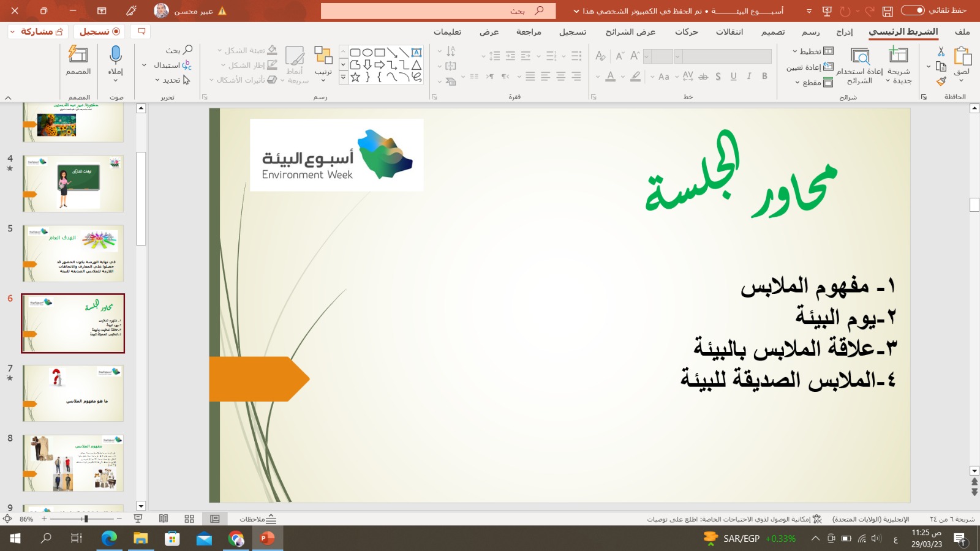Click the Normal view icon in status bar

[x=215, y=519]
